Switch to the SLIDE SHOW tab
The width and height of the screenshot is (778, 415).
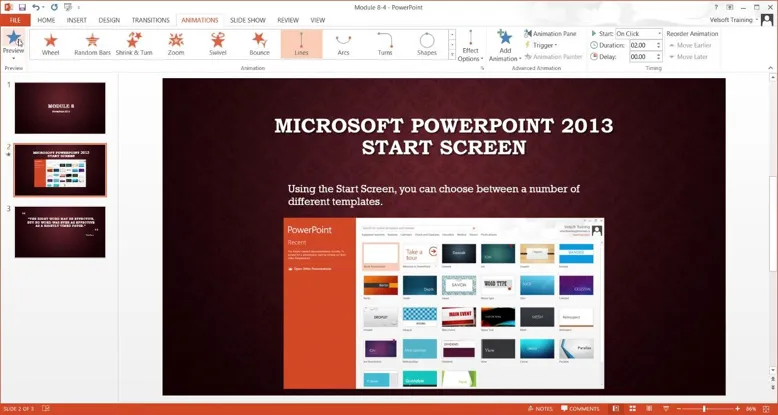248,20
